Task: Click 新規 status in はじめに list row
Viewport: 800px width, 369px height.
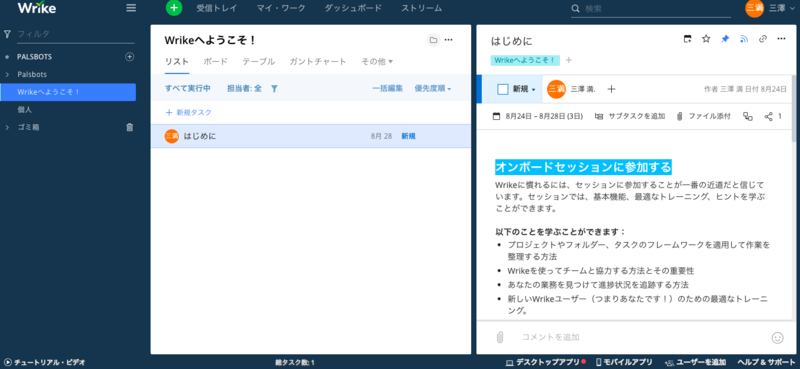Action: point(408,136)
